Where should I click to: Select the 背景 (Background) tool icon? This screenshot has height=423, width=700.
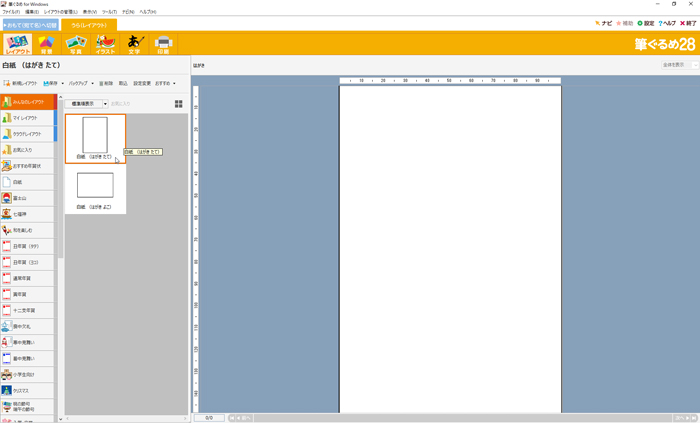pyautogui.click(x=46, y=43)
